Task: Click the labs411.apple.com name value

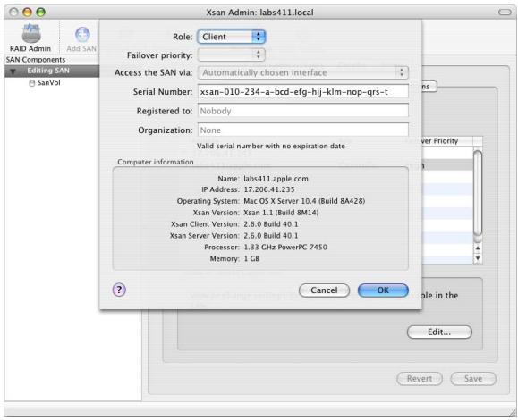Action: tap(276, 179)
